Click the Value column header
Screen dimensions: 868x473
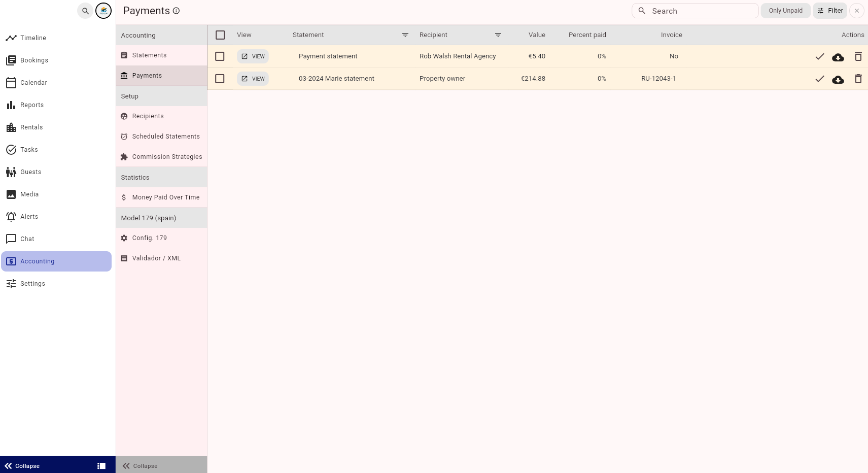pyautogui.click(x=537, y=35)
